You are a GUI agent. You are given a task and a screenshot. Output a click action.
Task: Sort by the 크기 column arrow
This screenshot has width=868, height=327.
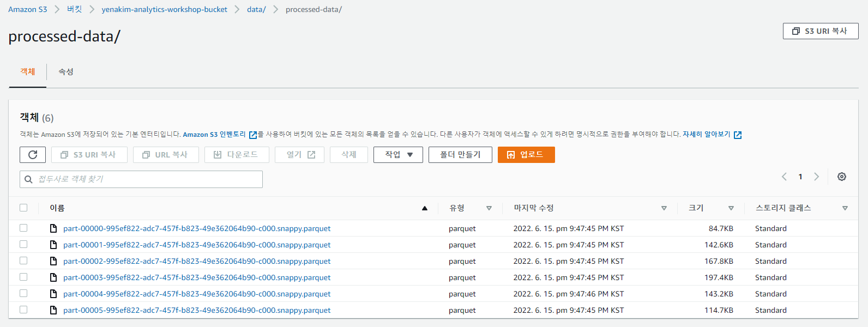[x=731, y=208]
